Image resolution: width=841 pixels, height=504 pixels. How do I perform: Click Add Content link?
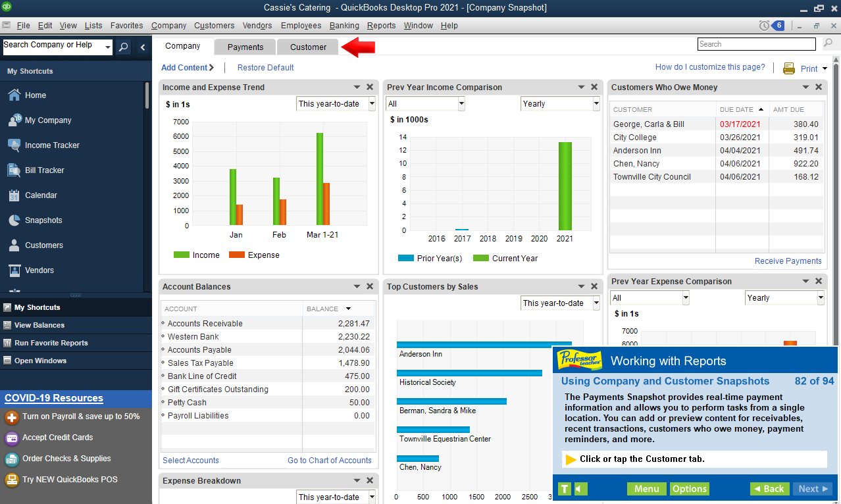[x=188, y=68]
